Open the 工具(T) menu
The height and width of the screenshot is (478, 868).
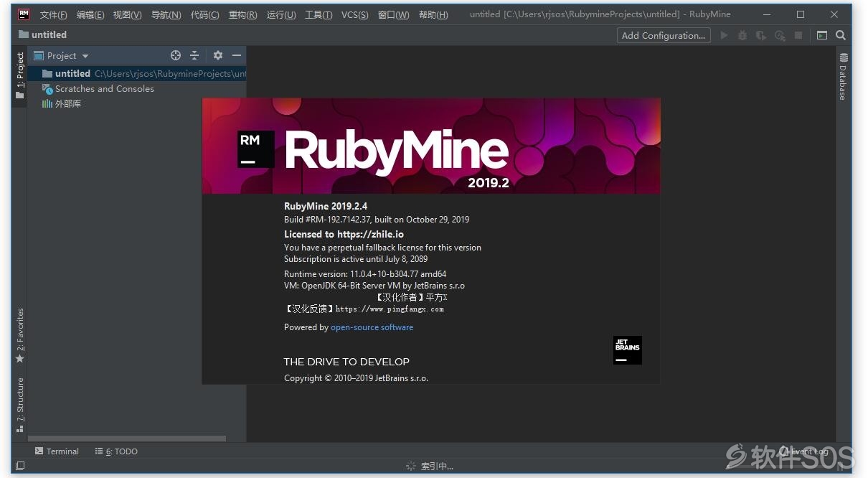pos(319,14)
